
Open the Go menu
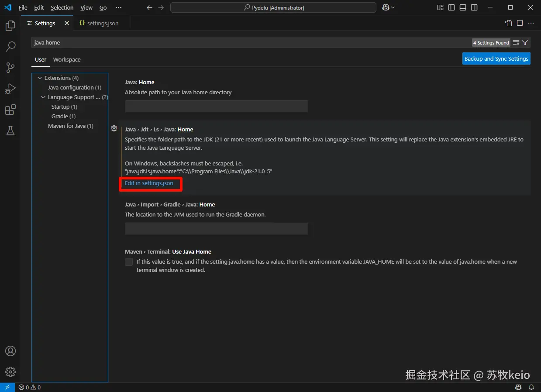[x=103, y=7]
